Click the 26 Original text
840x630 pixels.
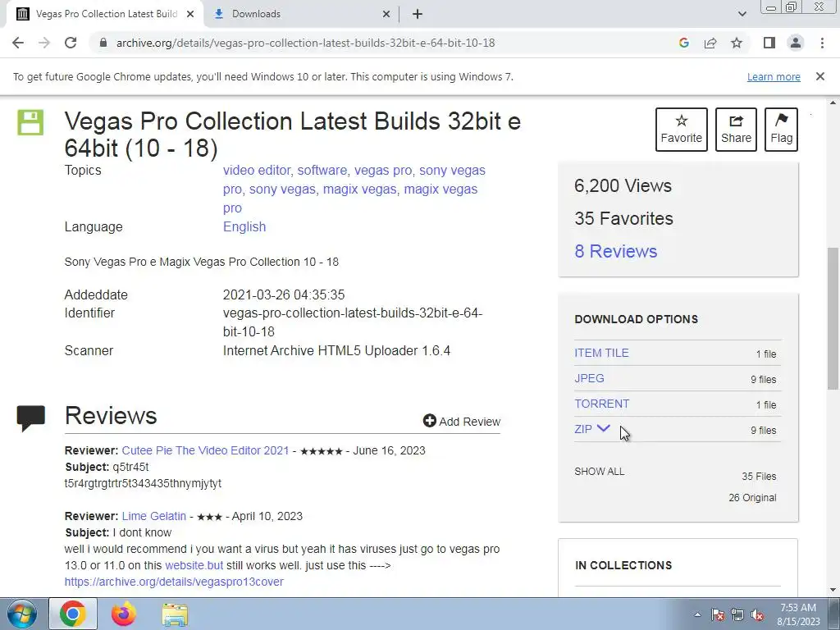pos(752,498)
